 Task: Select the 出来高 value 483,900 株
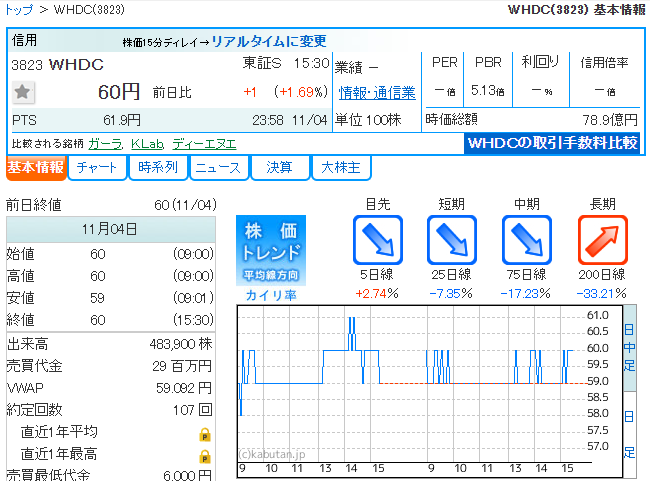click(181, 344)
